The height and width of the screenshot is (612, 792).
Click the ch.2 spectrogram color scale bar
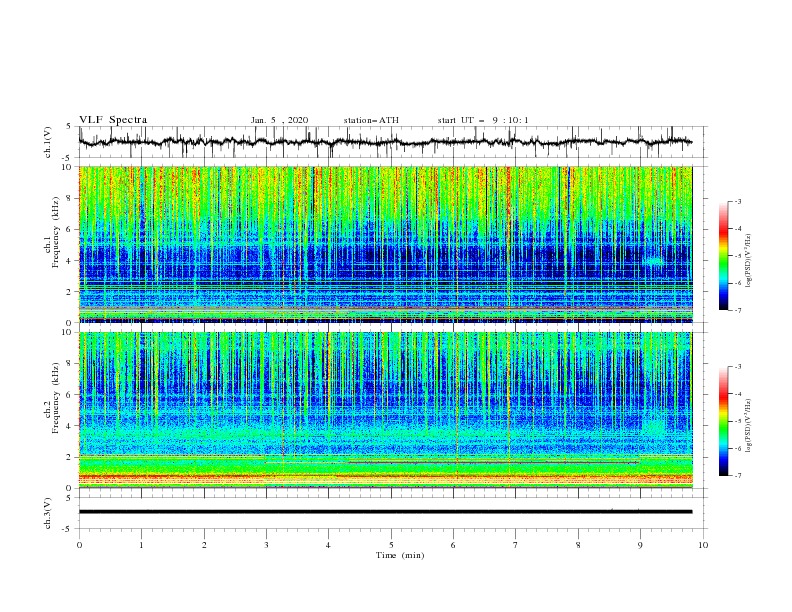point(723,421)
